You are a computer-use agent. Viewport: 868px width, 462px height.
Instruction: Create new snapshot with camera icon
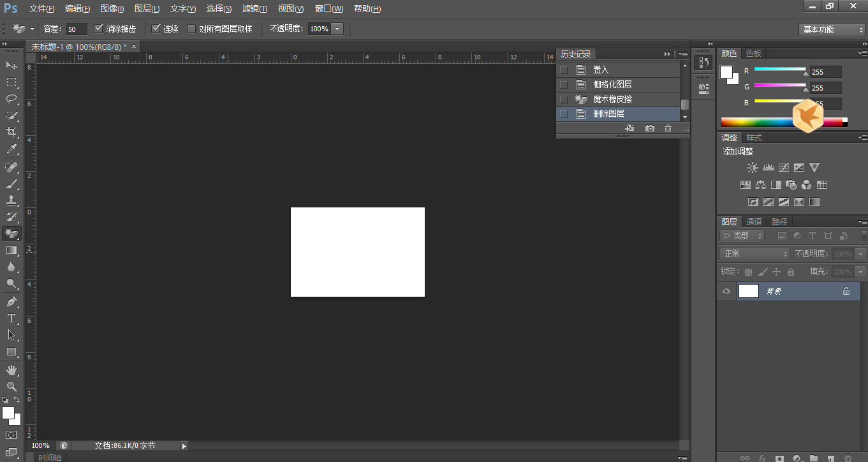pos(649,128)
